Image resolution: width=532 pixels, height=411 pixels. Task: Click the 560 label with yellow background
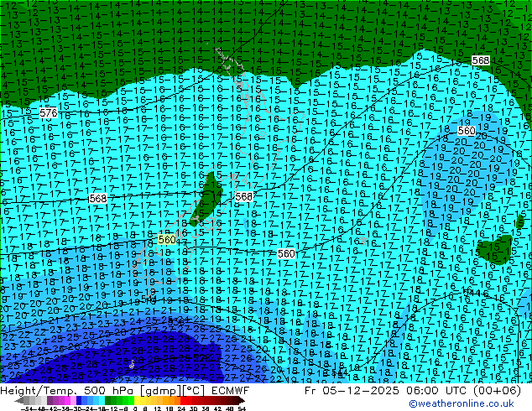pos(167,240)
